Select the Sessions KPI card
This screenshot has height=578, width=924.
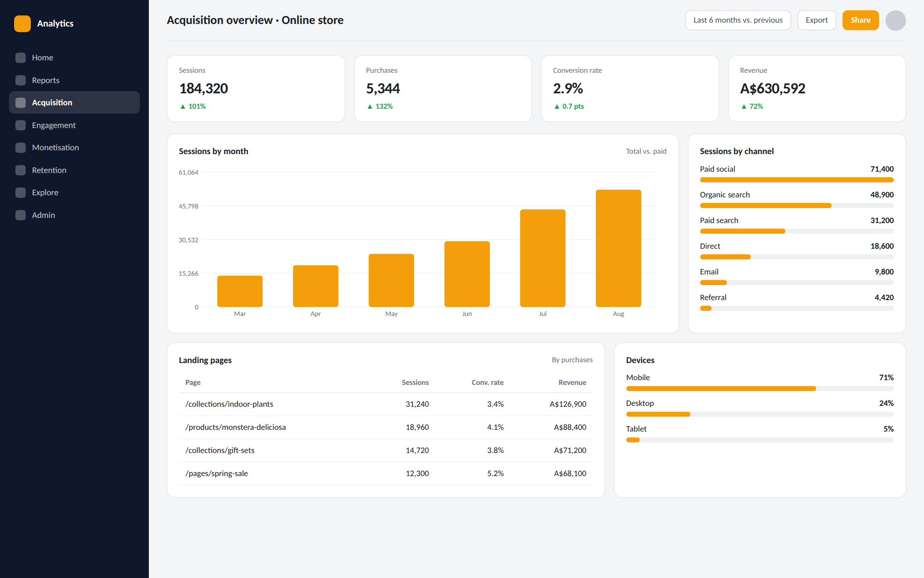[256, 89]
